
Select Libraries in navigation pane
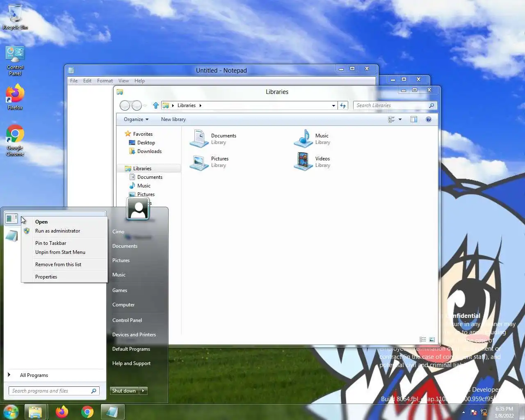tap(142, 169)
